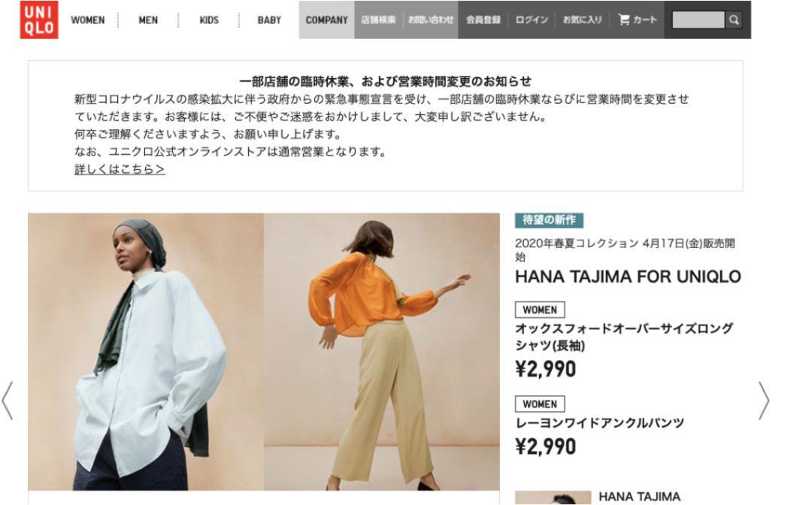Advance to the next carousel slide
Viewport: 812px width, 505px height.
(764, 401)
